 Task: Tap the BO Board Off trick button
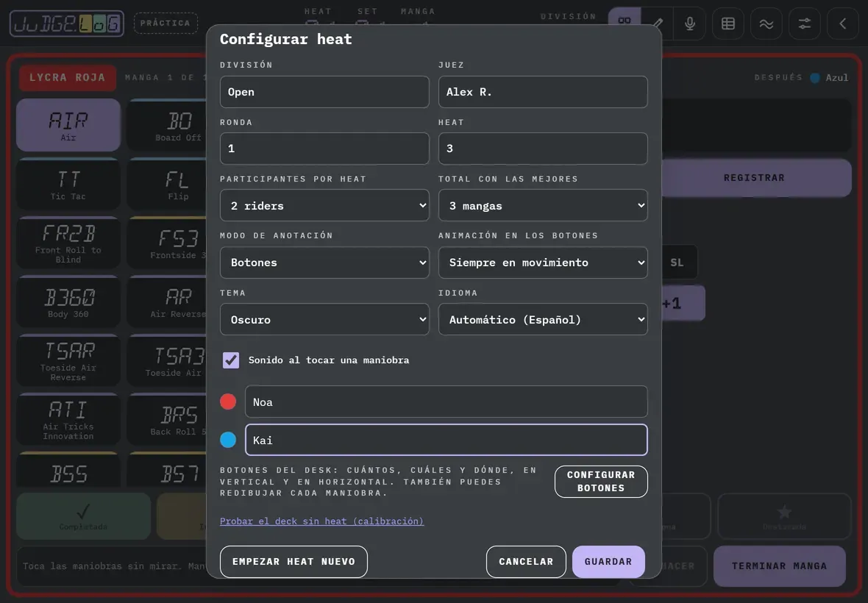click(x=167, y=125)
